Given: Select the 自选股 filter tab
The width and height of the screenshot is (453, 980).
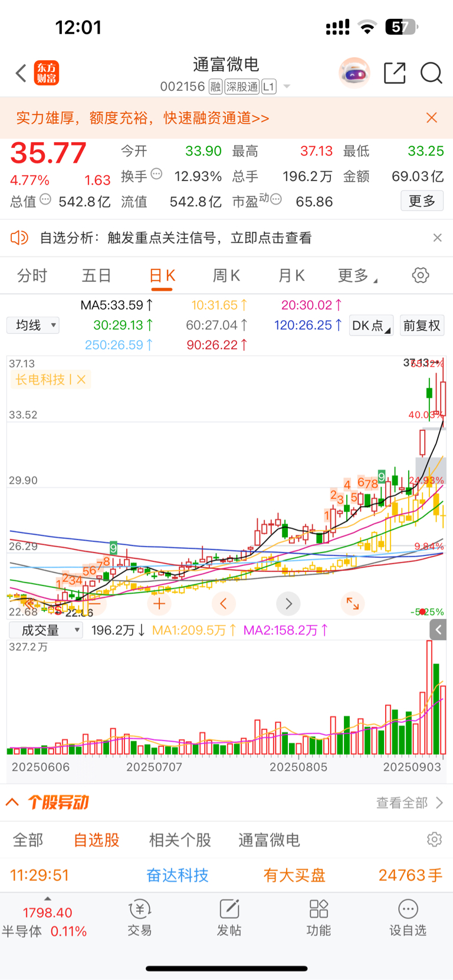Looking at the screenshot, I should [x=97, y=840].
